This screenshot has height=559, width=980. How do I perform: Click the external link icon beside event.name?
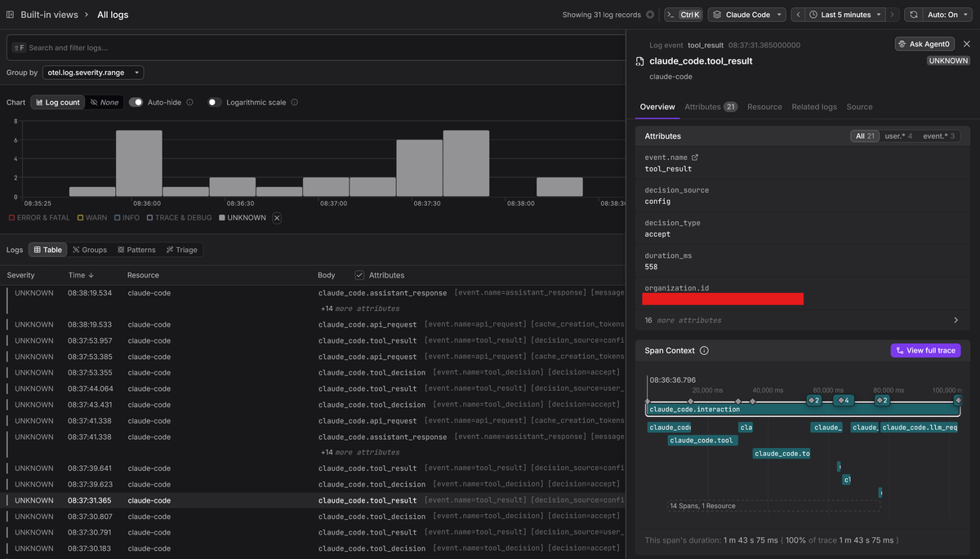695,157
